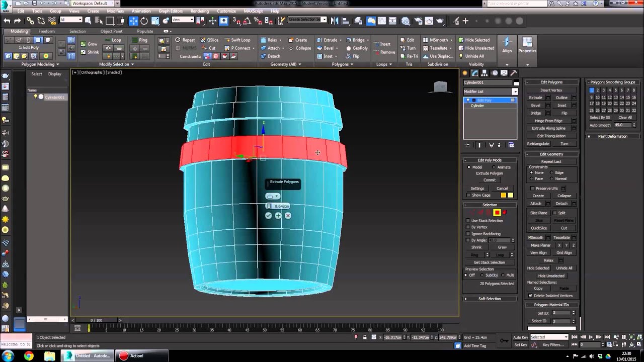Click the Polygon sub-object icon in ribbon
The height and width of the screenshot is (362, 644).
(38, 40)
